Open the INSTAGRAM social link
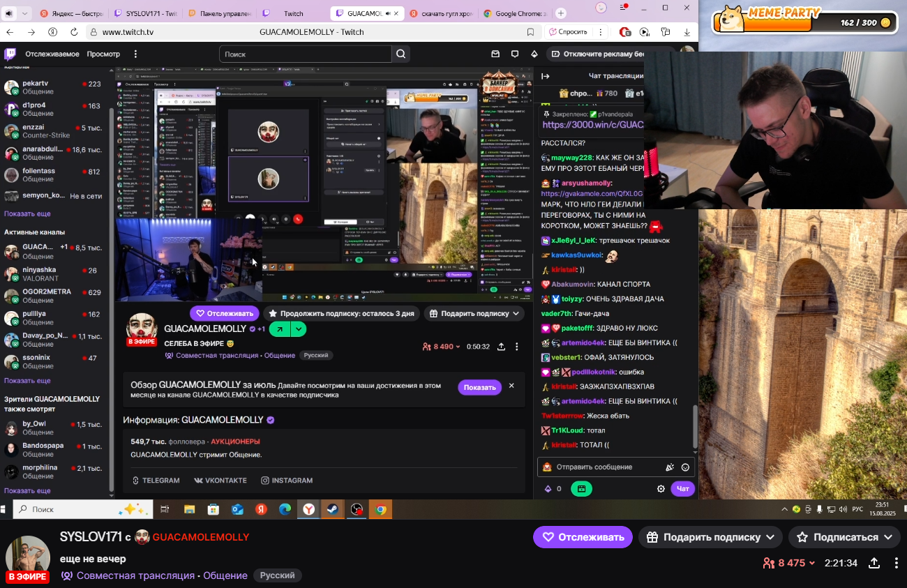This screenshot has width=907, height=588. [287, 481]
